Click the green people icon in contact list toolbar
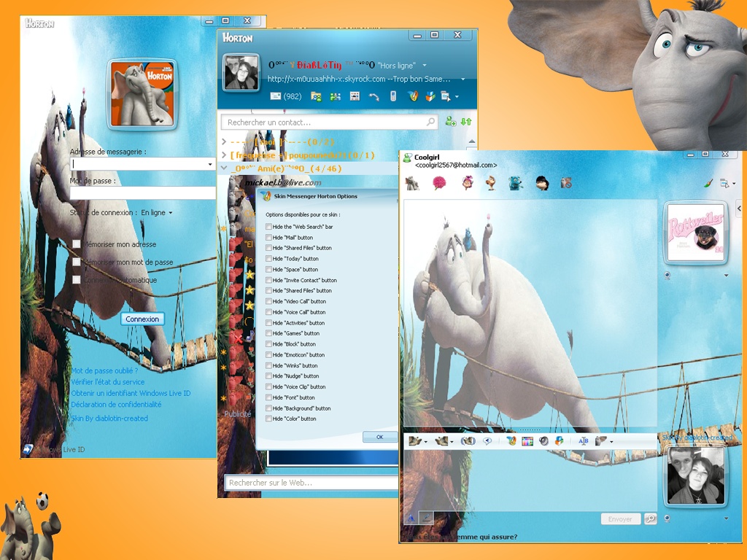 336,97
